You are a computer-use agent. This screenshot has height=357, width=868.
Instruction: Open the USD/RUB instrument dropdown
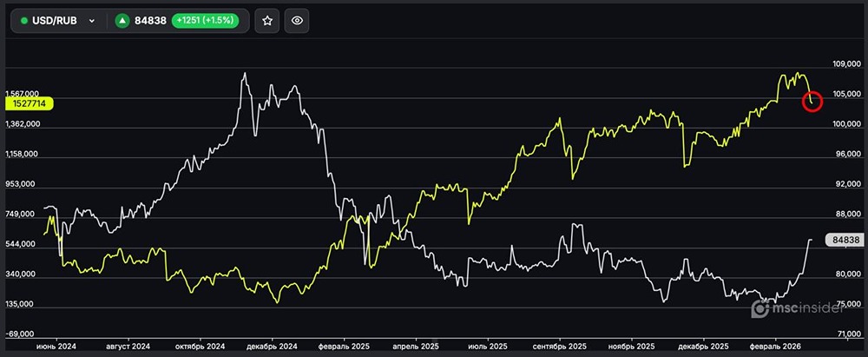tap(57, 21)
